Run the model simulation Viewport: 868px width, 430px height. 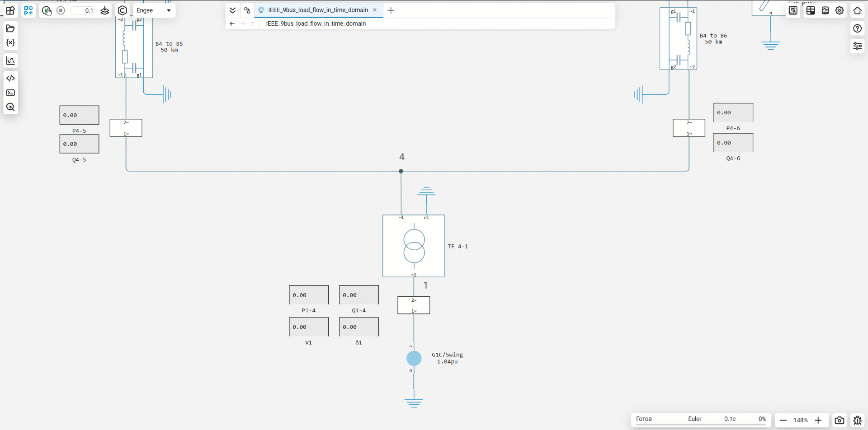click(46, 10)
